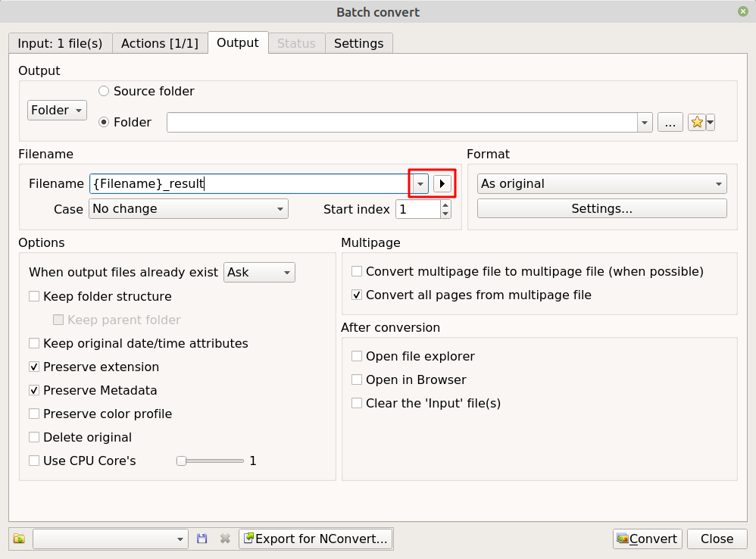
Task: Expand the Format 'As original' dropdown
Action: [601, 184]
